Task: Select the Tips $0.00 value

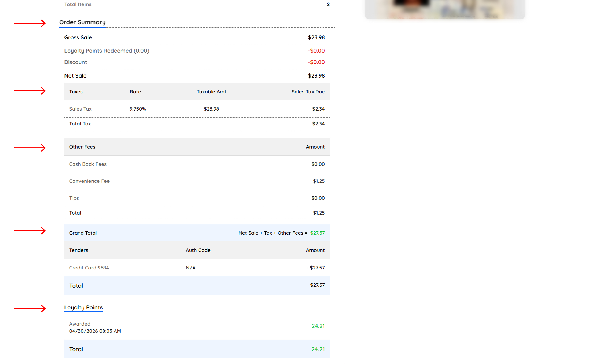Action: point(318,198)
